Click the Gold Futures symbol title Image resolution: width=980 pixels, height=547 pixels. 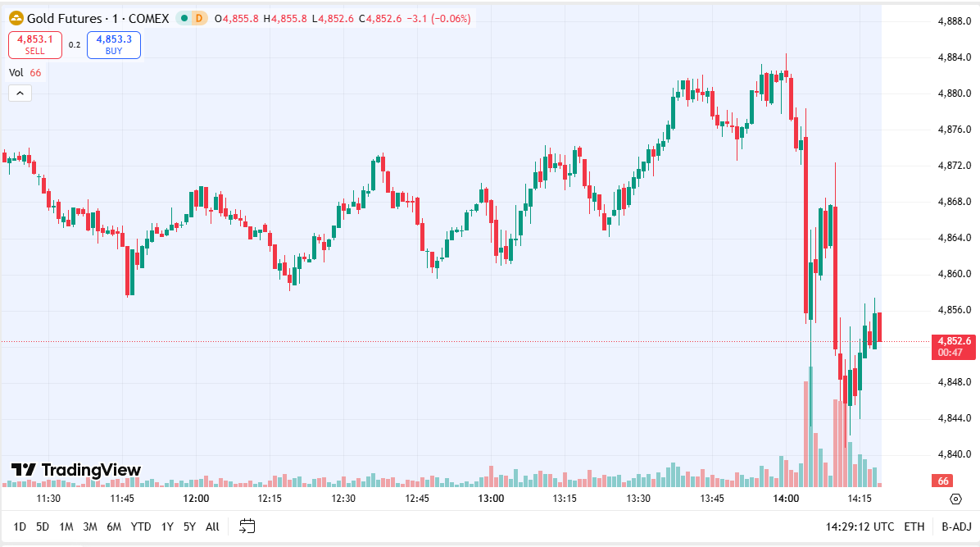pyautogui.click(x=65, y=18)
